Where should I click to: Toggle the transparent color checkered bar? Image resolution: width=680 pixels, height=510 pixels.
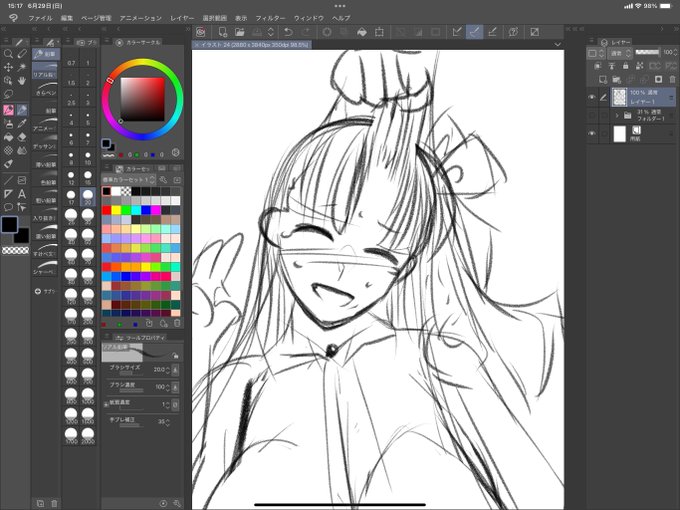click(16, 251)
